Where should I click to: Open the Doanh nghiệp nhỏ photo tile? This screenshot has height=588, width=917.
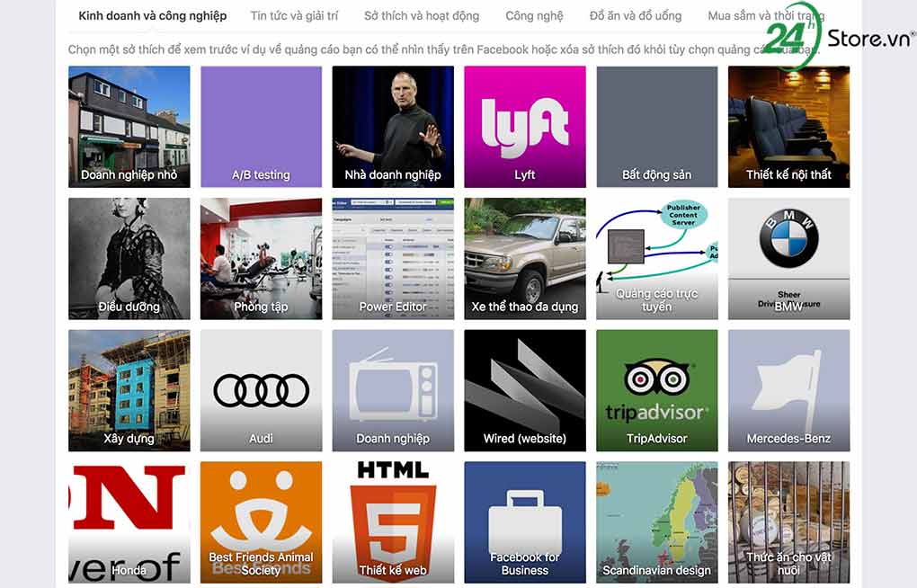[129, 127]
